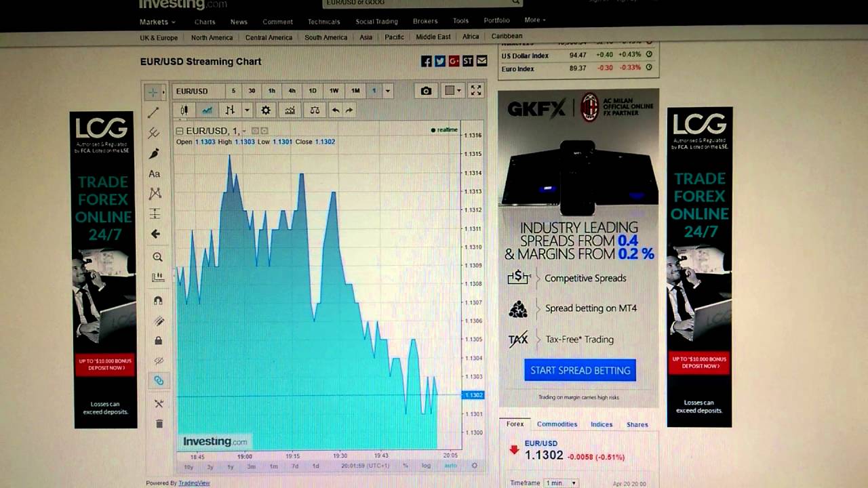
Task: Open compare symbols scales icon
Action: 315,110
